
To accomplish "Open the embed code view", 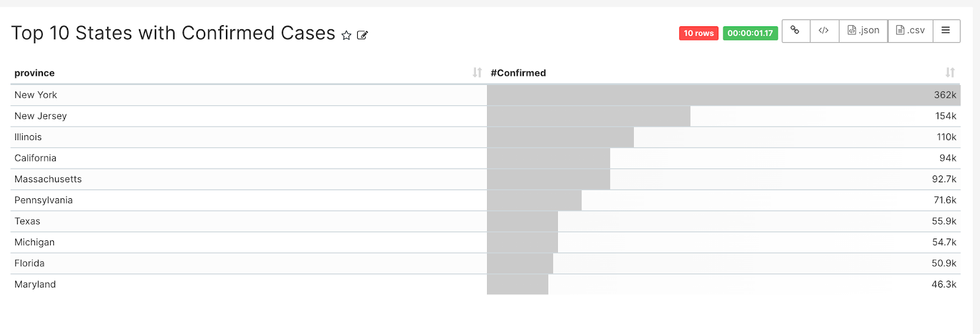I will click(x=824, y=31).
